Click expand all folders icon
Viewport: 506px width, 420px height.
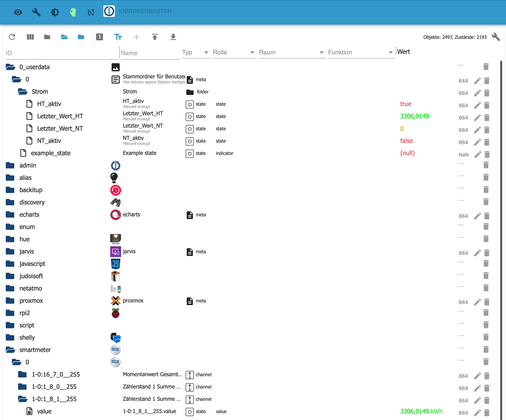tap(64, 37)
